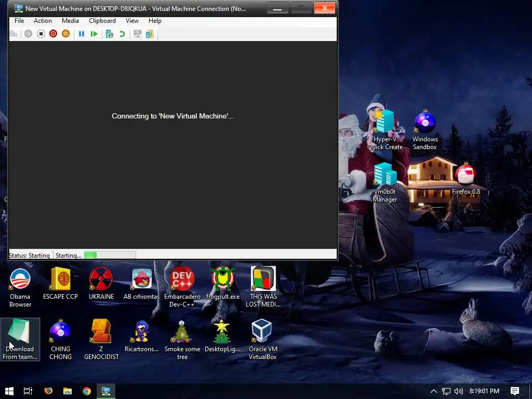The image size is (532, 399).
Task: Open the File menu
Action: [x=19, y=21]
